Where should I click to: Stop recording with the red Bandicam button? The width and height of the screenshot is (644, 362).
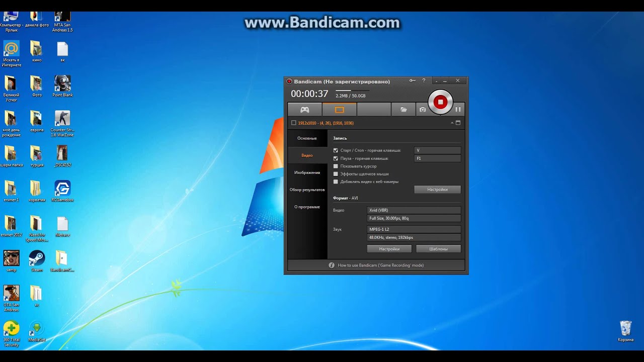coord(440,102)
